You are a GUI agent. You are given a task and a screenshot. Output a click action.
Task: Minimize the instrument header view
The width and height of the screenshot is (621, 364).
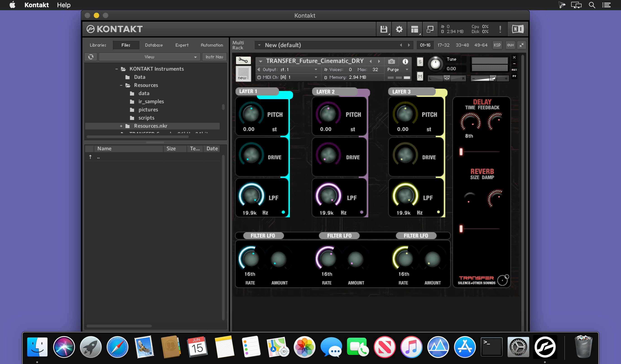[514, 64]
